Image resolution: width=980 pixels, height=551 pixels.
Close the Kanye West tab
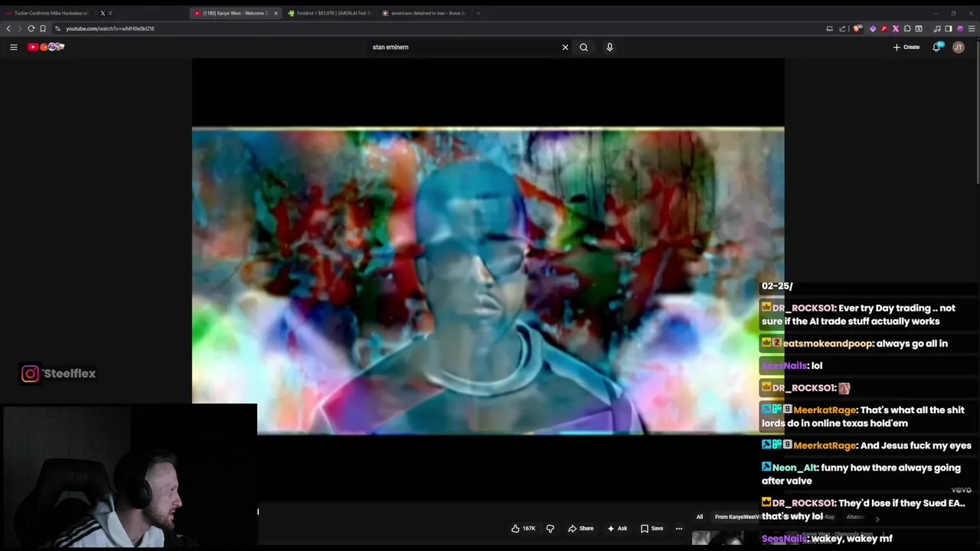coord(276,13)
